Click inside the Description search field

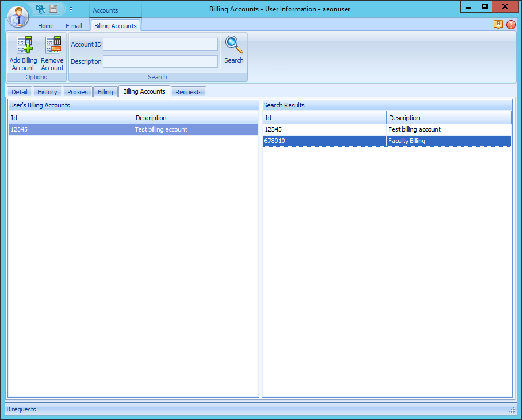pyautogui.click(x=160, y=61)
